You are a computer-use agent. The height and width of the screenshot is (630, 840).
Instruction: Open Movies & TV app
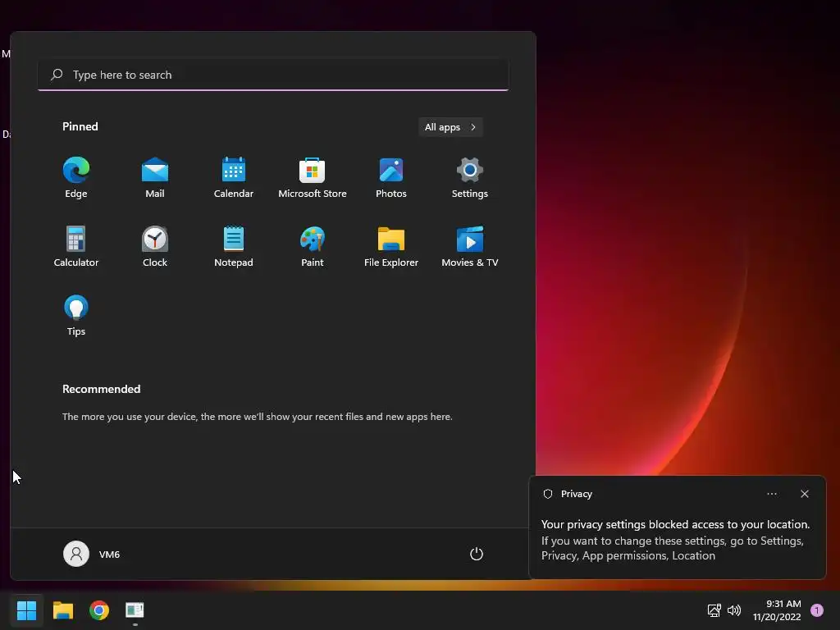470,246
